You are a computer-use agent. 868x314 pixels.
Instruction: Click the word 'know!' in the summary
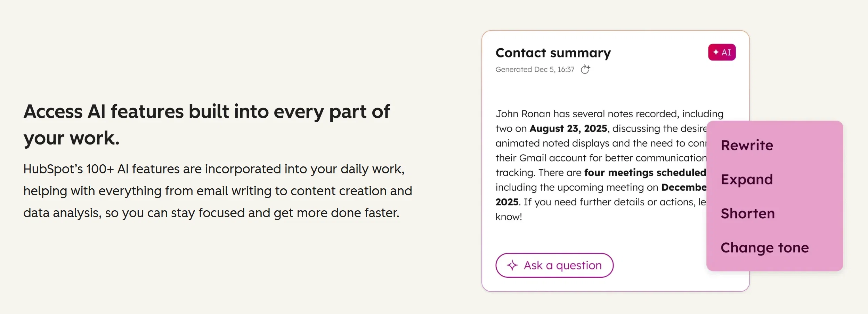point(509,217)
